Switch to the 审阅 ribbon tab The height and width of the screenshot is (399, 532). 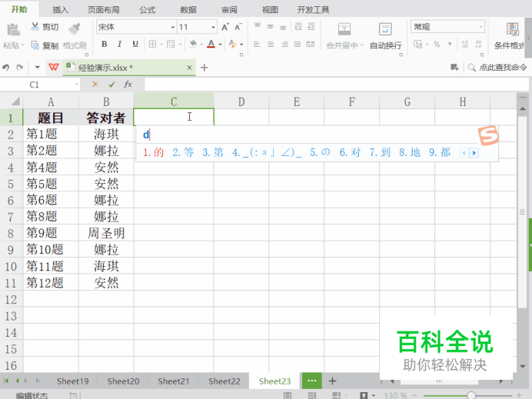coord(229,9)
